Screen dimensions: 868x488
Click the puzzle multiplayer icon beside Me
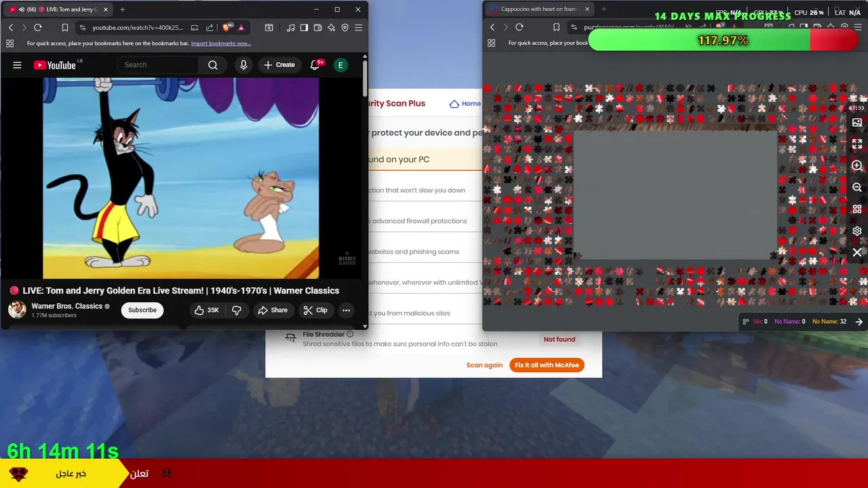[746, 322]
